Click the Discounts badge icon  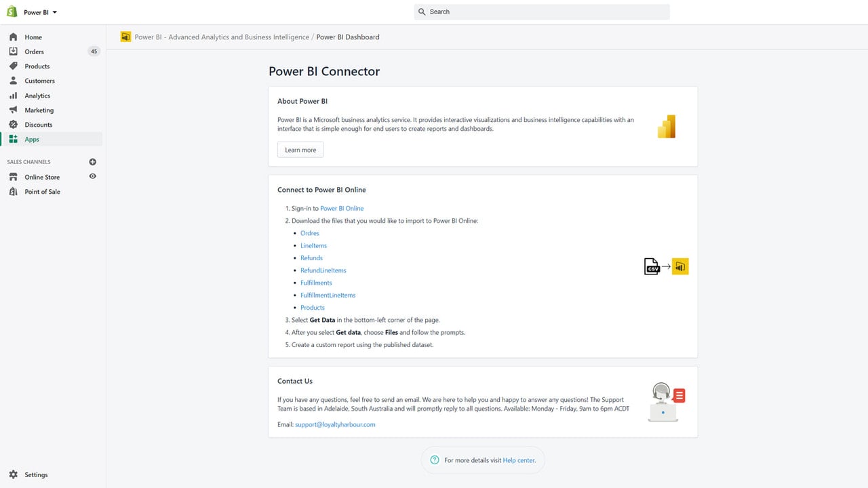(x=13, y=125)
